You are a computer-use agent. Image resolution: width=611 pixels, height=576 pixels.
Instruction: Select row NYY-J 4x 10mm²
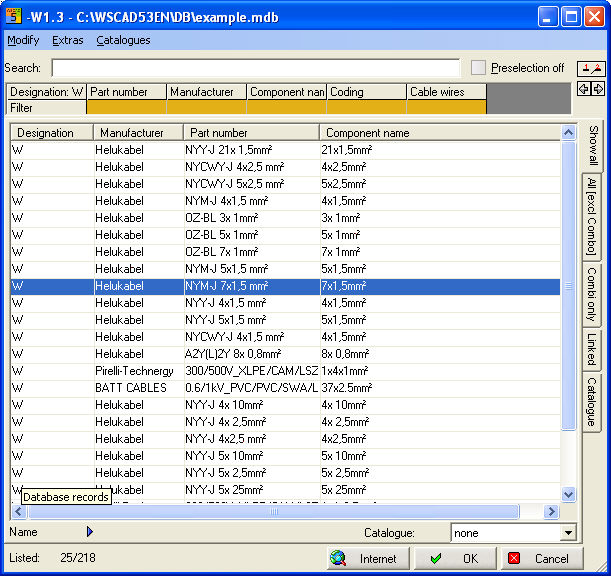click(285, 405)
